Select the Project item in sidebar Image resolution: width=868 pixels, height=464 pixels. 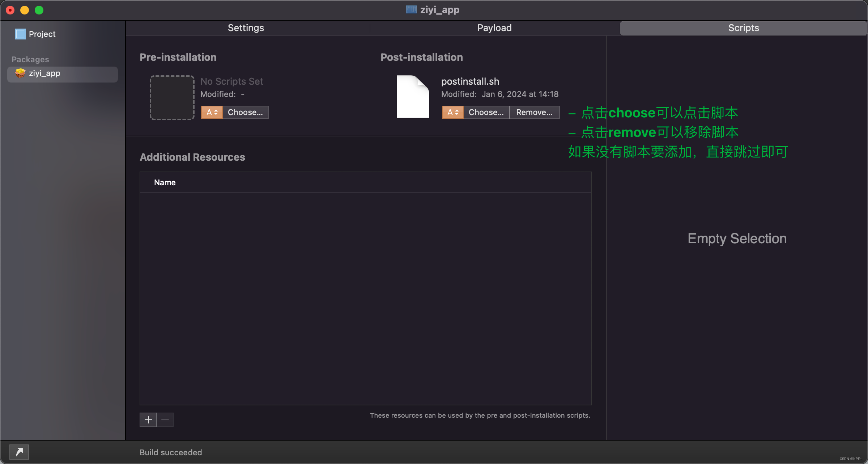[x=63, y=34]
